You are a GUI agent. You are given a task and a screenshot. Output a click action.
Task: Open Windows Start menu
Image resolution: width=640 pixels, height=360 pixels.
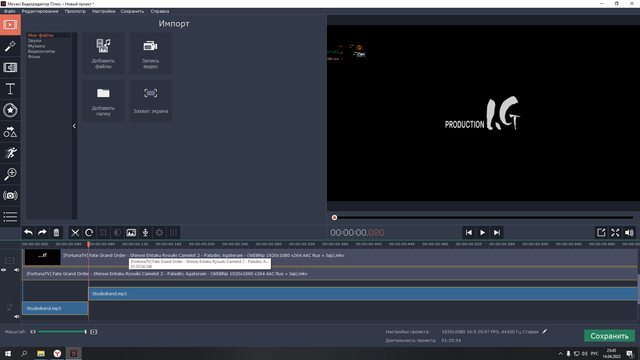pos(8,353)
